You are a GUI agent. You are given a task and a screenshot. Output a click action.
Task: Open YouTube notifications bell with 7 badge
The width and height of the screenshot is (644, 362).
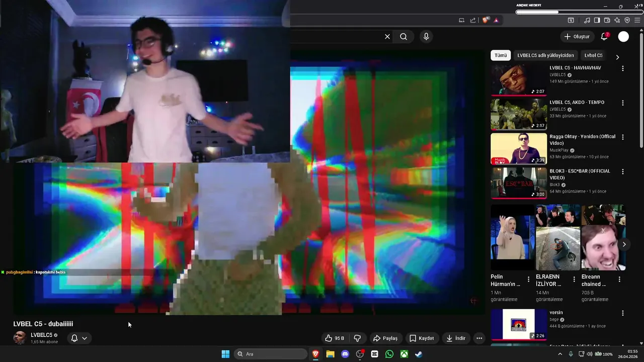(604, 37)
